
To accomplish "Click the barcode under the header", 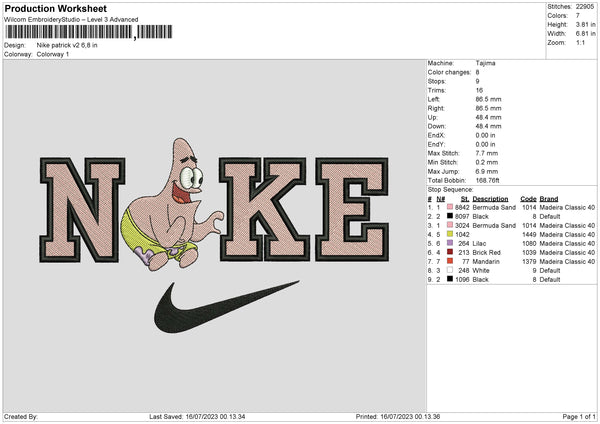I will pyautogui.click(x=89, y=32).
